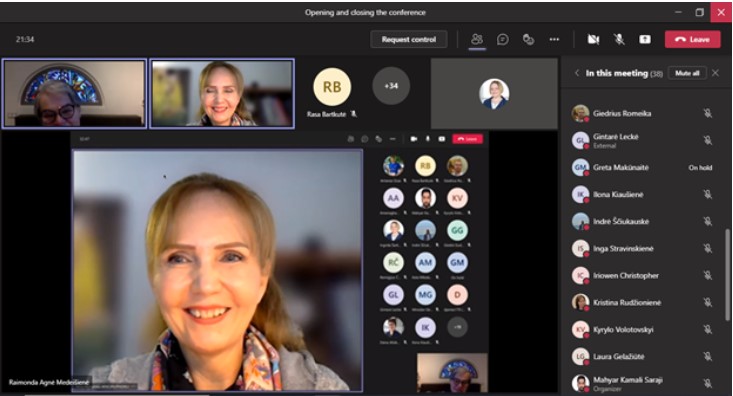Viewport: 733px width, 396px height.
Task: Click the AM avatar in shared grid
Action: [425, 263]
